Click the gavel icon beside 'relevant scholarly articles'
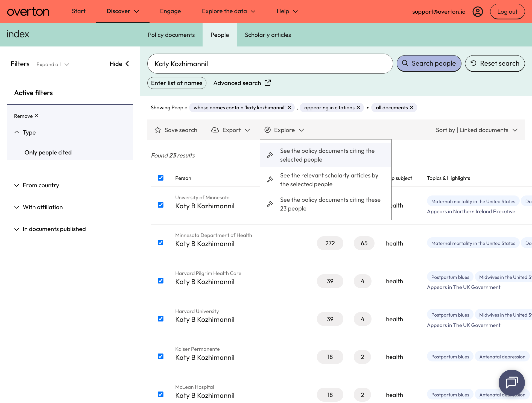 pos(270,180)
